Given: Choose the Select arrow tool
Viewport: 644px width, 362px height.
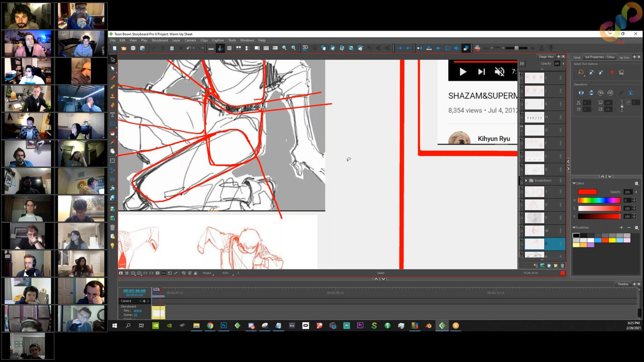Looking at the screenshot, I should tap(113, 59).
